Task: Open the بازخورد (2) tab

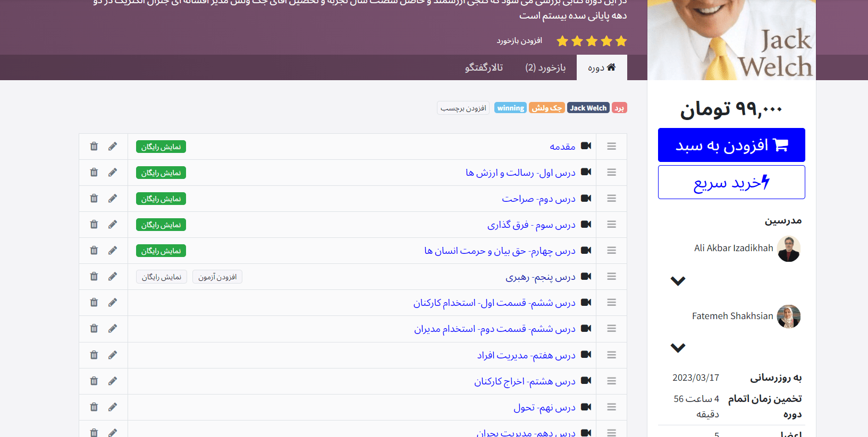Action: [545, 67]
